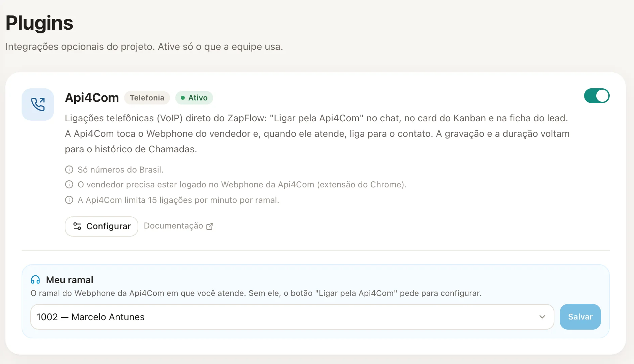Click the Telefonia category badge

[x=147, y=98]
